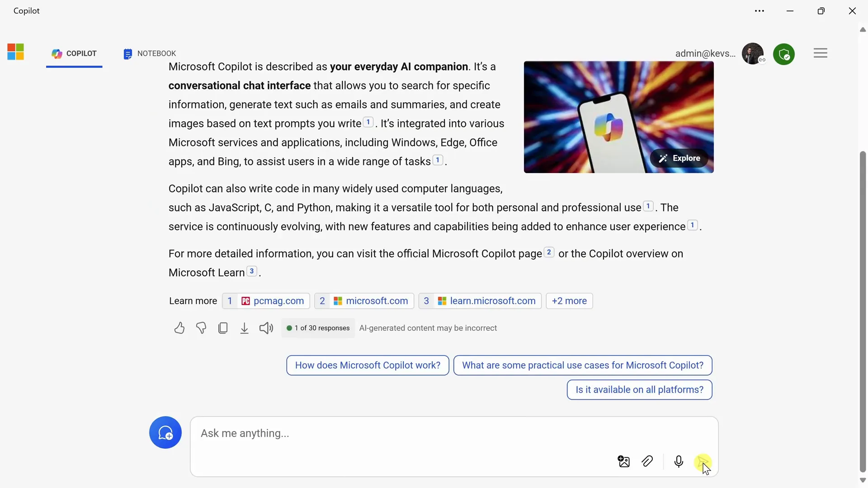The height and width of the screenshot is (488, 868).
Task: Click the scrollbar down arrow
Action: pos(863,480)
